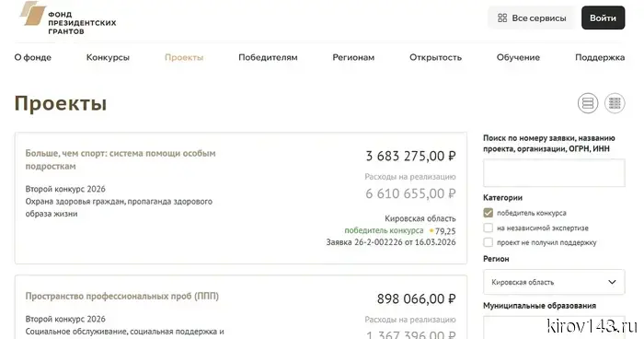Click the expenses value 6 610 655,00 ₽

(x=410, y=193)
